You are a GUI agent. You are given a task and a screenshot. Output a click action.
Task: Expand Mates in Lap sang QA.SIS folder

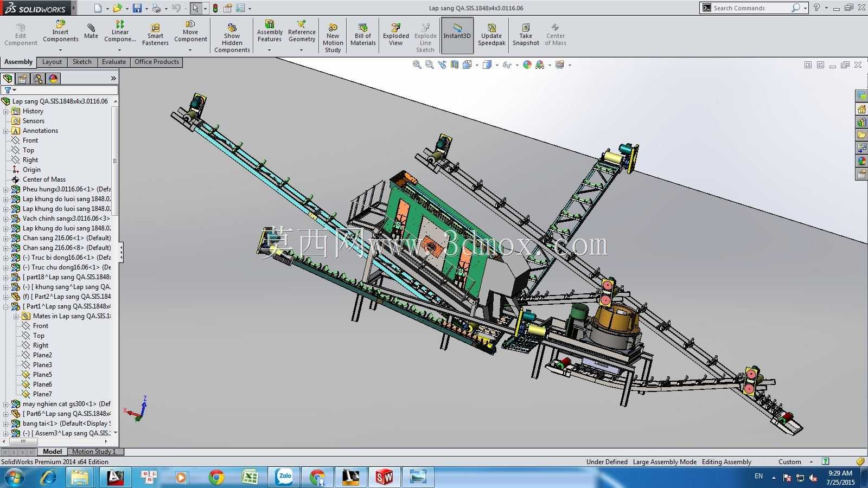click(x=16, y=316)
